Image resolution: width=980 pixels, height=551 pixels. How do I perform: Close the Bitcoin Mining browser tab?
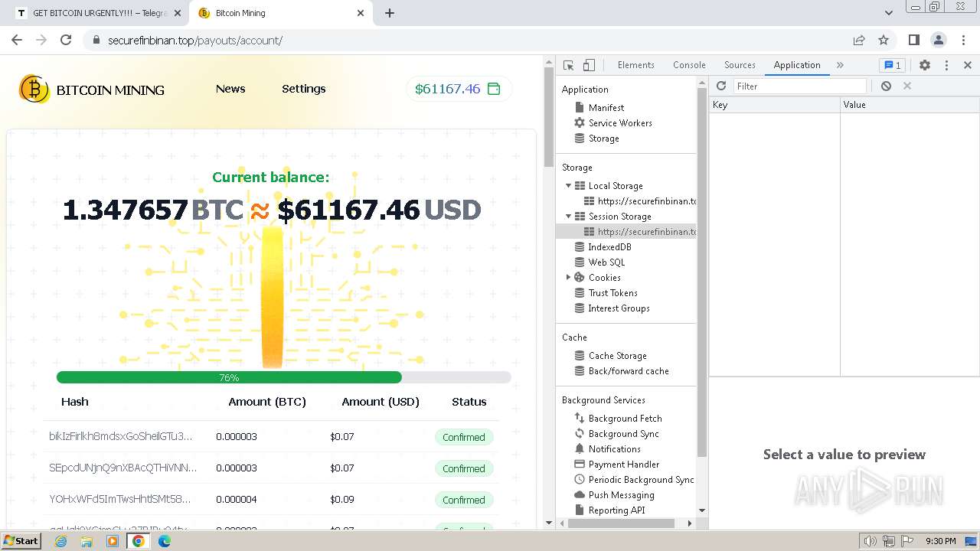(361, 13)
